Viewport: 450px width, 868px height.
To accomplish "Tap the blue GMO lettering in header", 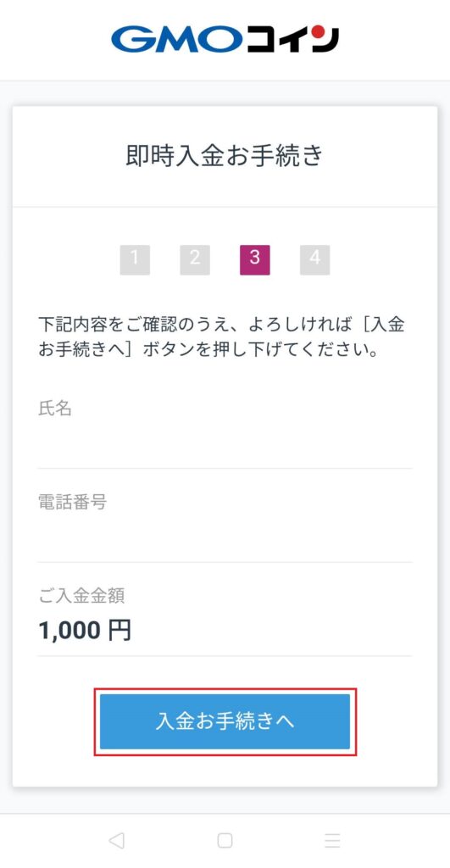I will (176, 39).
